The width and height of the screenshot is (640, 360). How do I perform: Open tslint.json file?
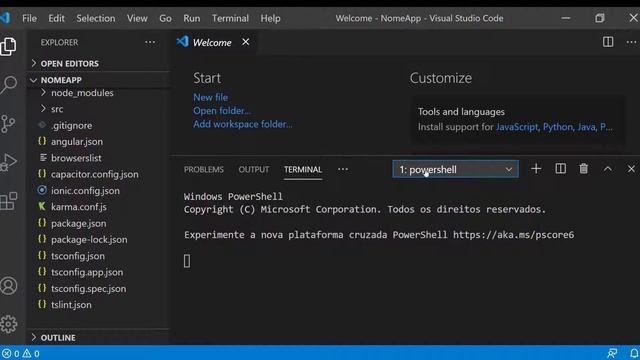[x=71, y=305]
